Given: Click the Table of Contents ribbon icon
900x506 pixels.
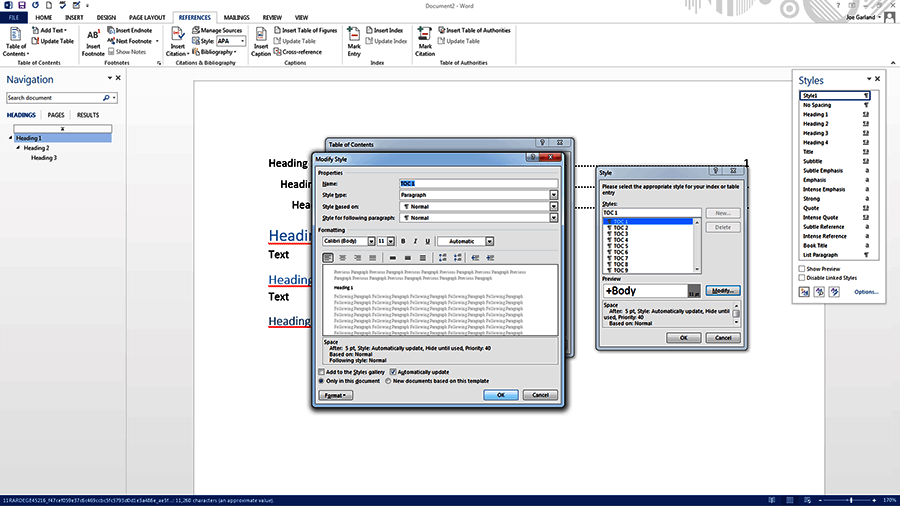Looking at the screenshot, I should pyautogui.click(x=15, y=42).
